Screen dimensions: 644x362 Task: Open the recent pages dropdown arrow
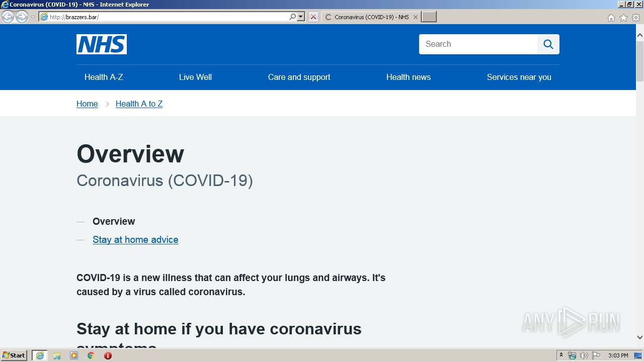[x=33, y=17]
